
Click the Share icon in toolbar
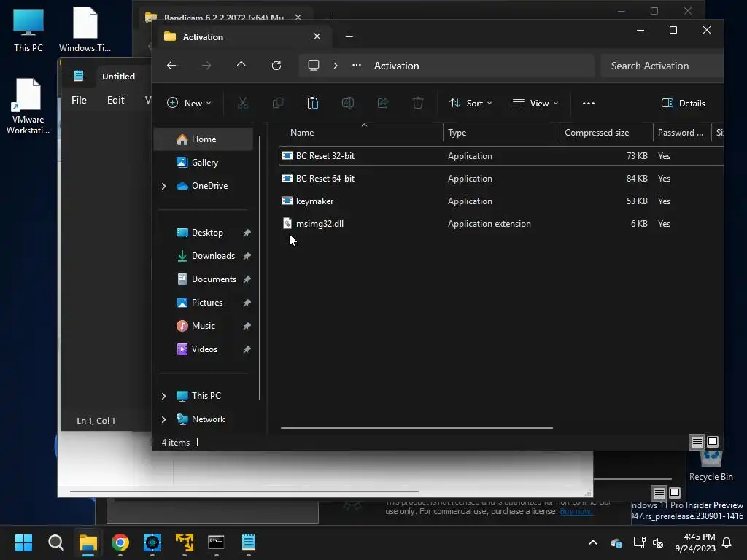[383, 103]
